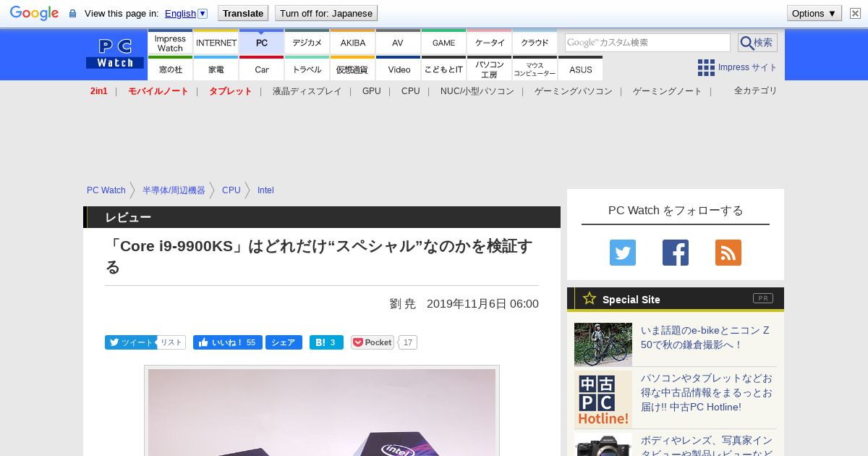Go to the 2in1 category
Image resolution: width=868 pixels, height=456 pixels.
[99, 91]
